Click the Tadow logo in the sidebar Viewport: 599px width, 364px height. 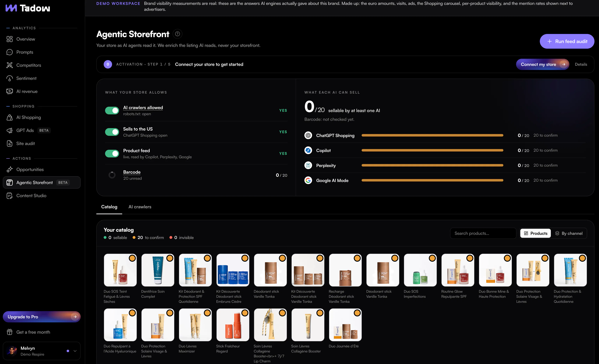coord(28,8)
